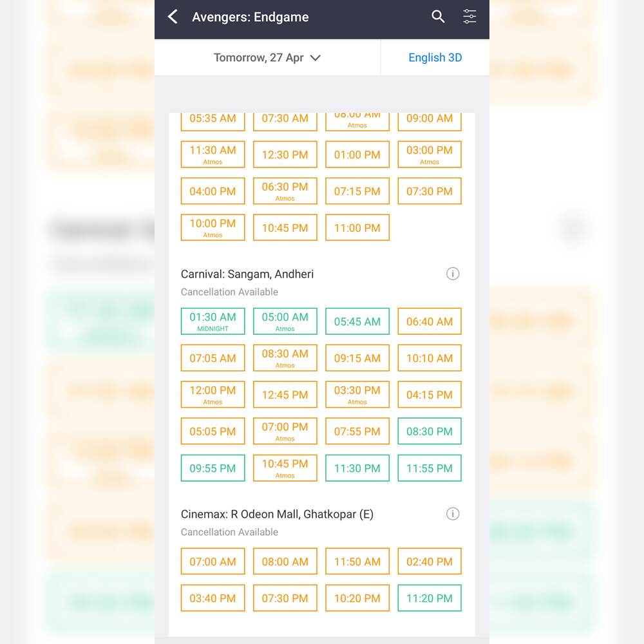Select the 05:00 AM Atmos show at Carnival
Viewport: 644px width, 644px height.
[285, 321]
